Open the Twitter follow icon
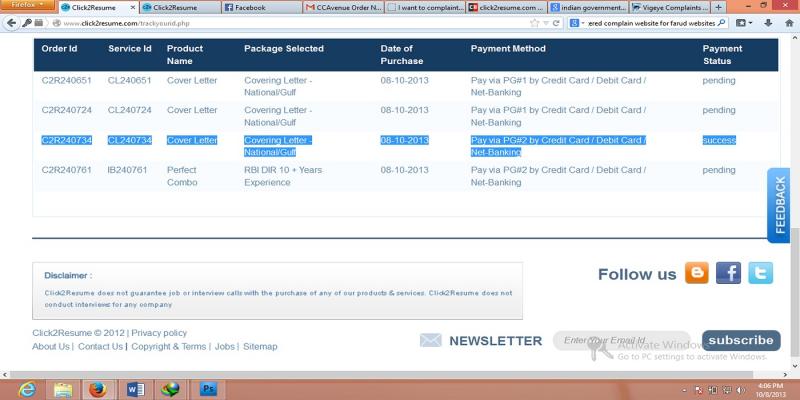This screenshot has height=400, width=800. (x=760, y=273)
